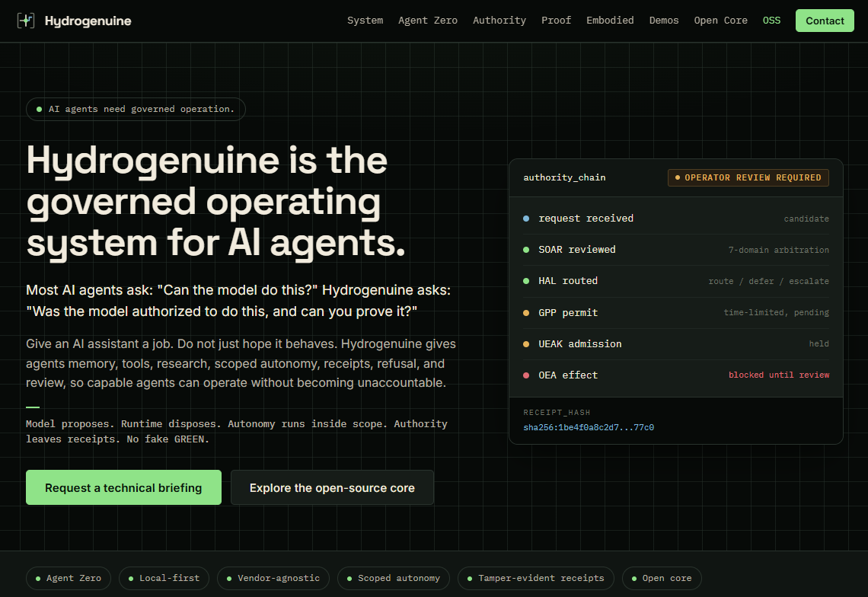Click the 'HAL routed' row label
The height and width of the screenshot is (597, 868).
click(x=568, y=281)
